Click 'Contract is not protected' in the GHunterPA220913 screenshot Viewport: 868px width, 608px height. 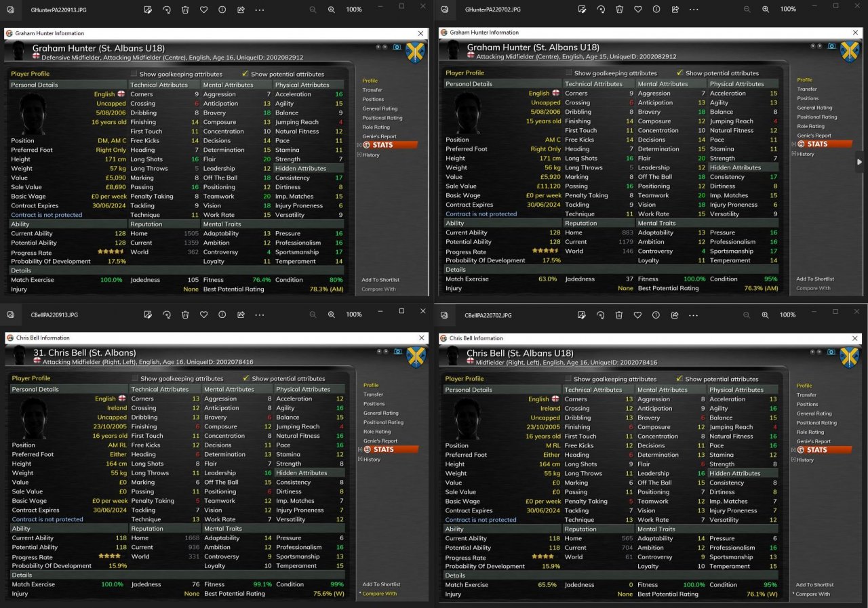click(47, 215)
